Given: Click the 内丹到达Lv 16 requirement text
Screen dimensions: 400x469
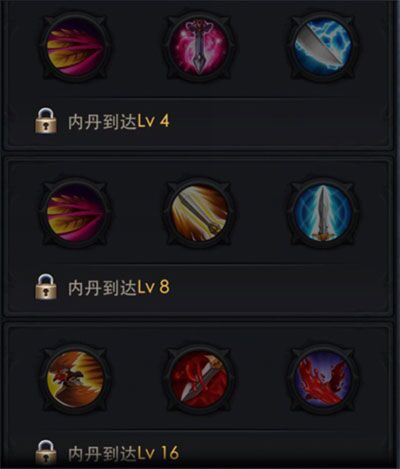Looking at the screenshot, I should pos(124,453).
